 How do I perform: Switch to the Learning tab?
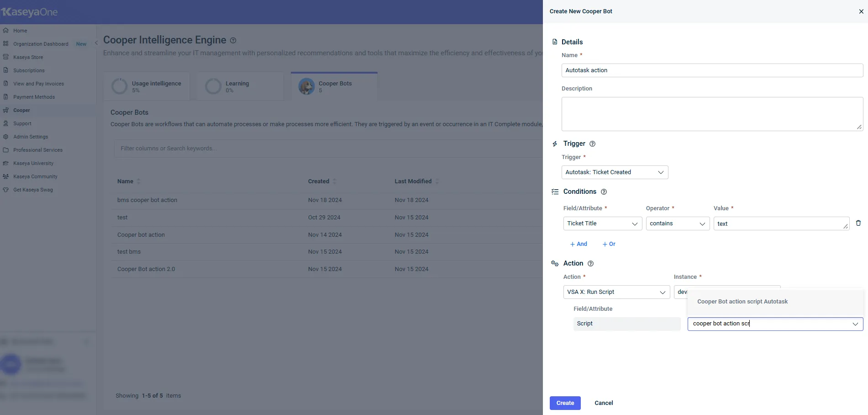click(x=240, y=86)
